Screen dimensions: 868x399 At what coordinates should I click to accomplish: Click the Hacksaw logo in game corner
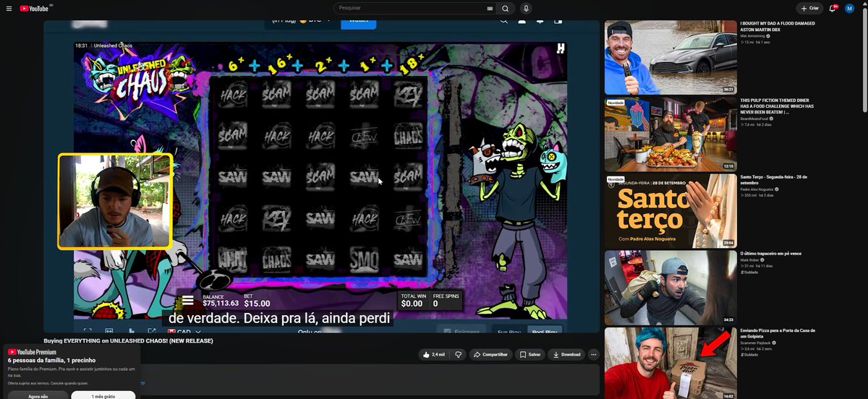561,48
